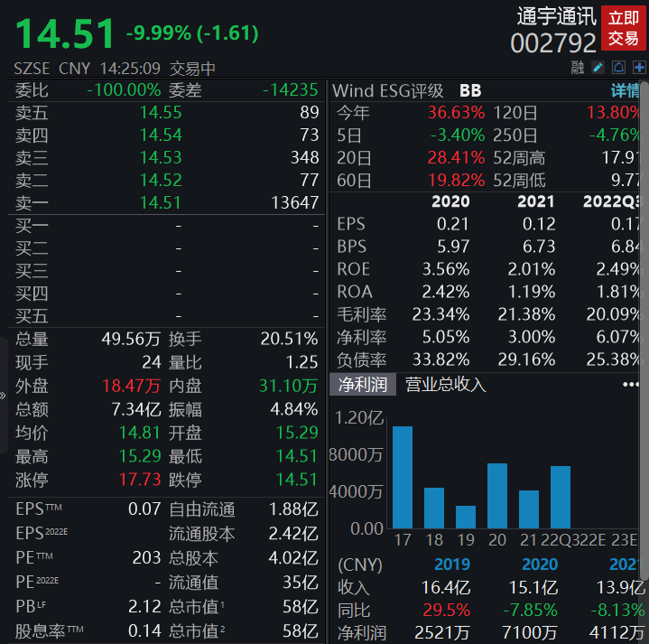This screenshot has height=644, width=649.
Task: Click the 2021 负债率 value 29.16%
Action: (526, 359)
